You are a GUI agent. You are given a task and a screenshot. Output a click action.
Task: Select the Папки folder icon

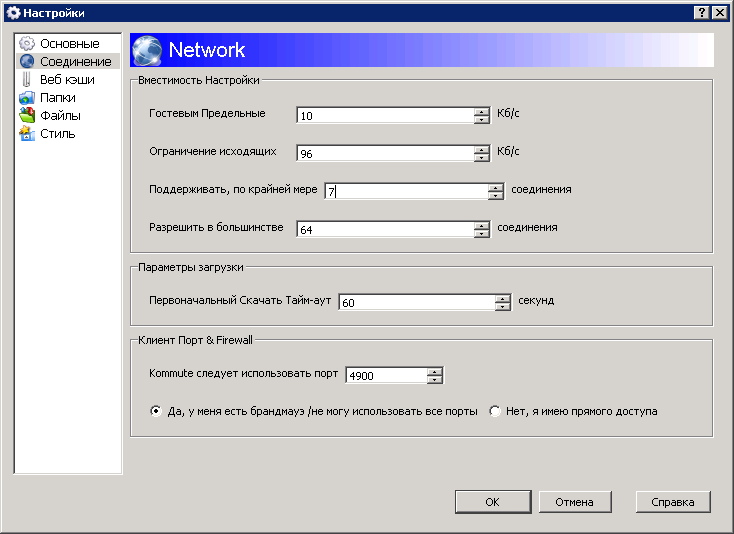point(27,97)
